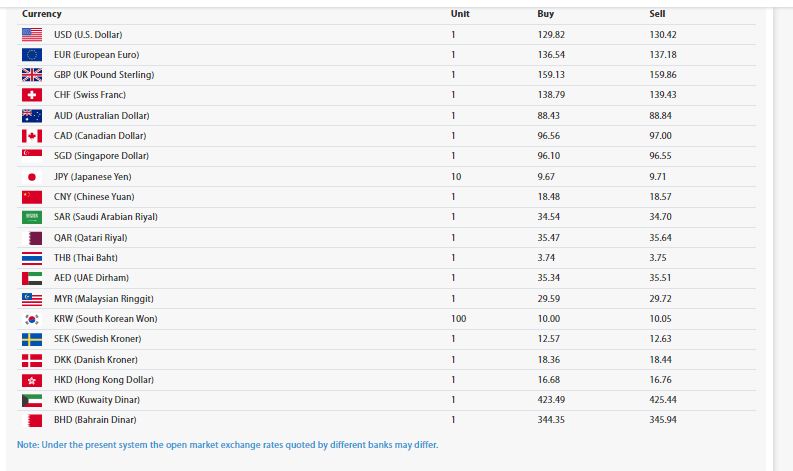Select the USD (U.S. Dollar) label

pos(88,34)
